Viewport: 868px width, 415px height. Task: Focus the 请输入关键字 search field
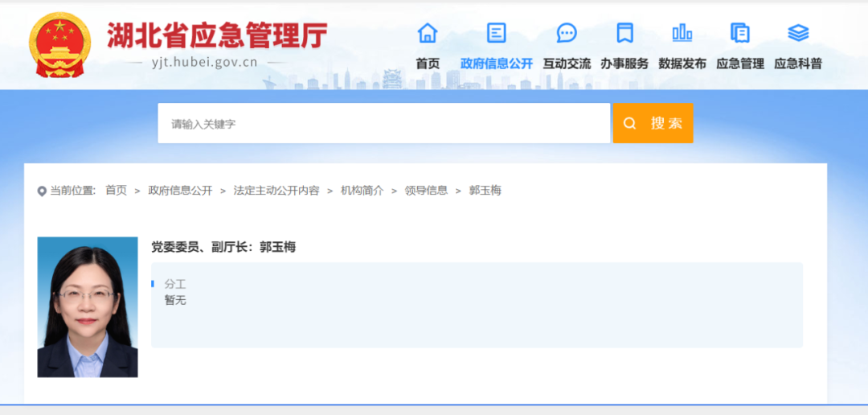383,123
